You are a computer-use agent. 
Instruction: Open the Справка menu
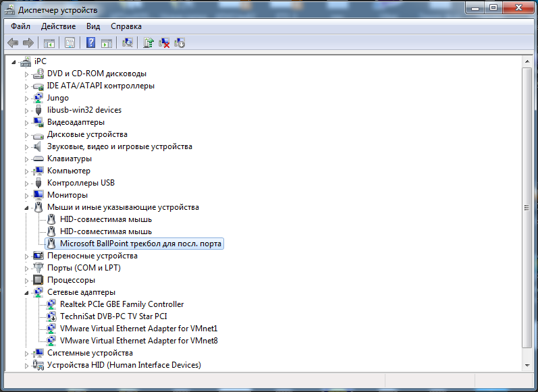tap(126, 26)
